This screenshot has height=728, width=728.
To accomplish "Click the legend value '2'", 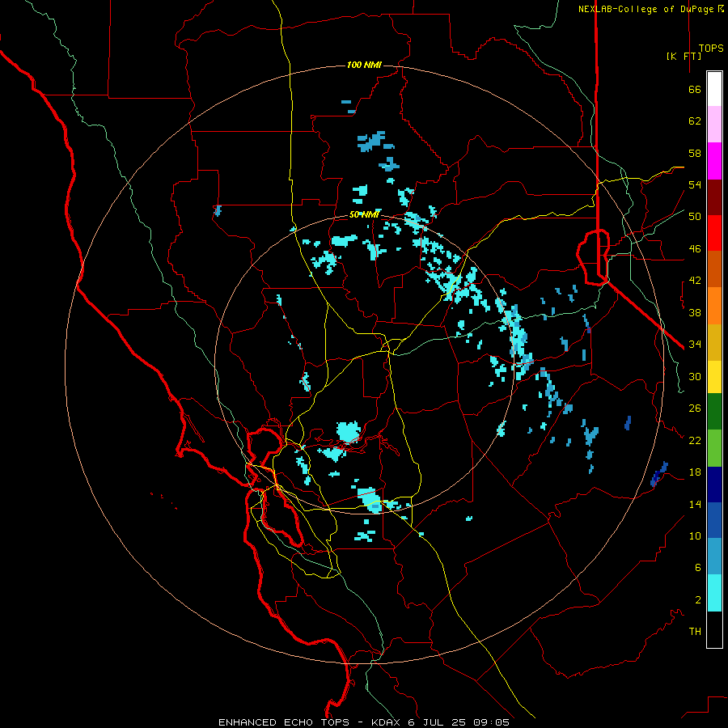I will (698, 600).
